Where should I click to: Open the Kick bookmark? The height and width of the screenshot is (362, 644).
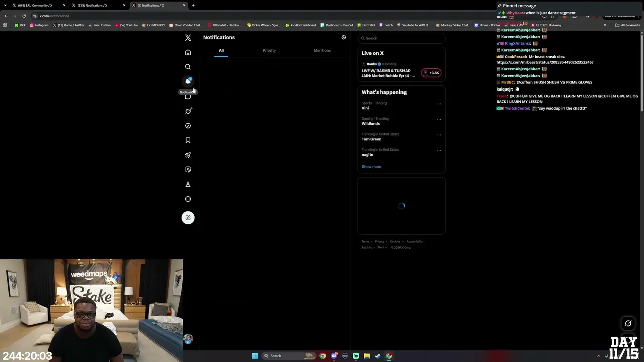click(20, 25)
